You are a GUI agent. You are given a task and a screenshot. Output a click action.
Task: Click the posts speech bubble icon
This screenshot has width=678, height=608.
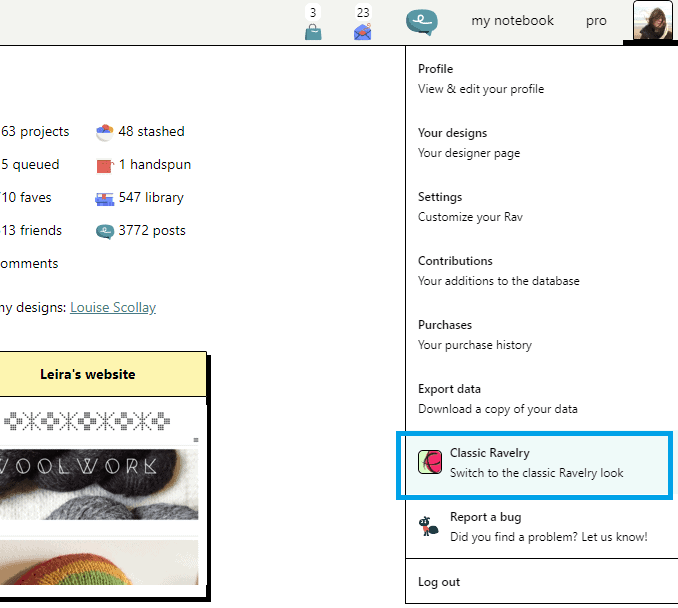click(105, 231)
